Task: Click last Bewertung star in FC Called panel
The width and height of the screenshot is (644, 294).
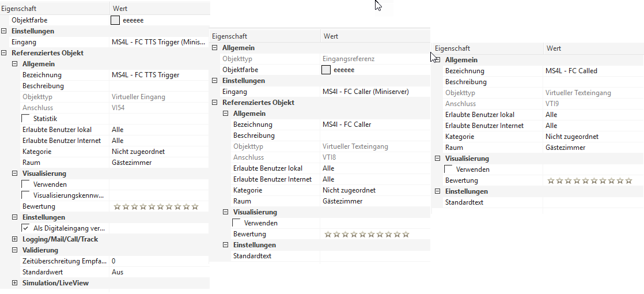Action: 629,180
